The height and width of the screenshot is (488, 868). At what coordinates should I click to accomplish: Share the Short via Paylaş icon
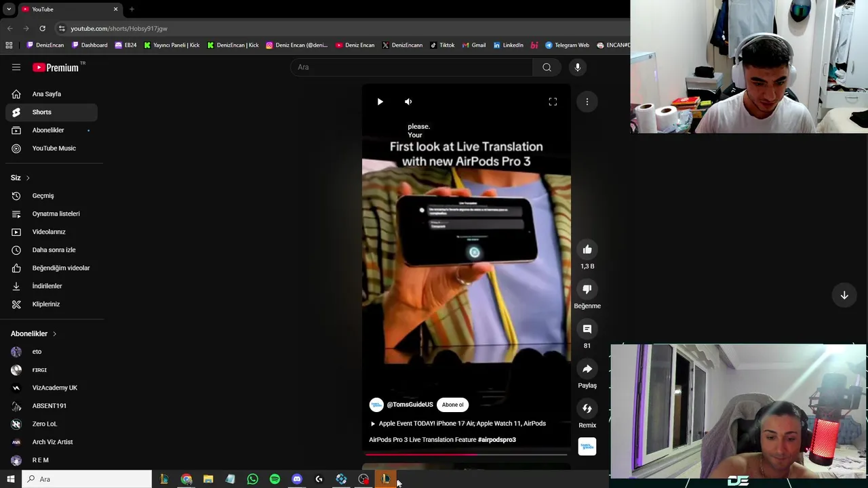coord(587,369)
